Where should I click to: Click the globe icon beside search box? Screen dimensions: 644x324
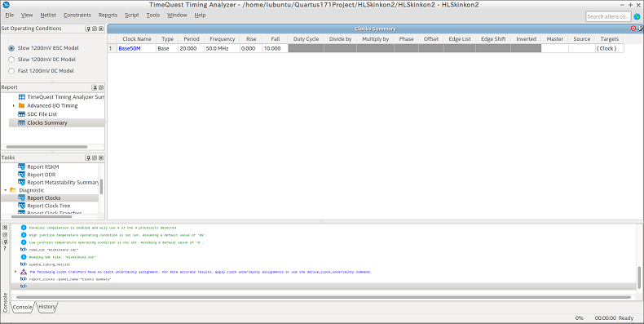[637, 16]
